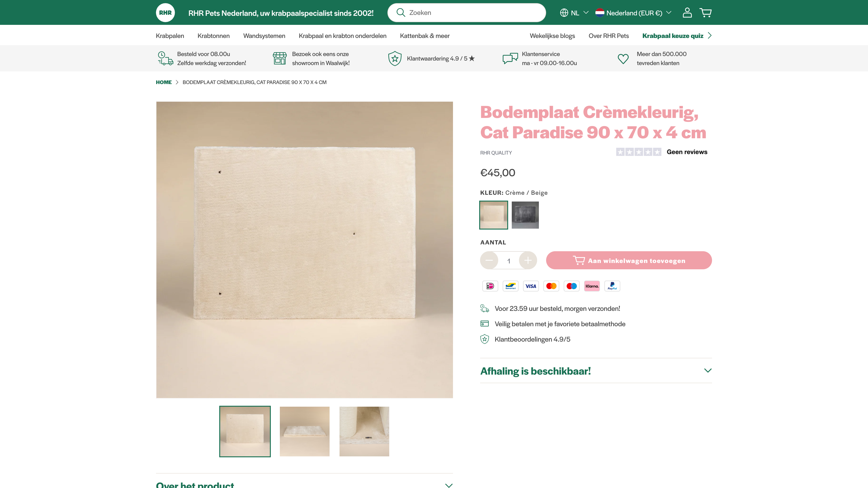The image size is (868, 488).
Task: Click the PayPal payment icon
Action: (612, 286)
